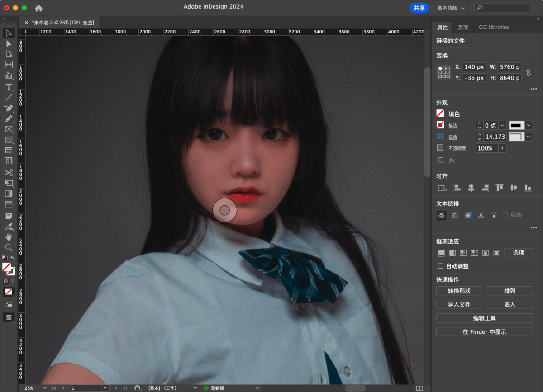Select the Eyedropper tool
The image size is (543, 392).
point(9,227)
